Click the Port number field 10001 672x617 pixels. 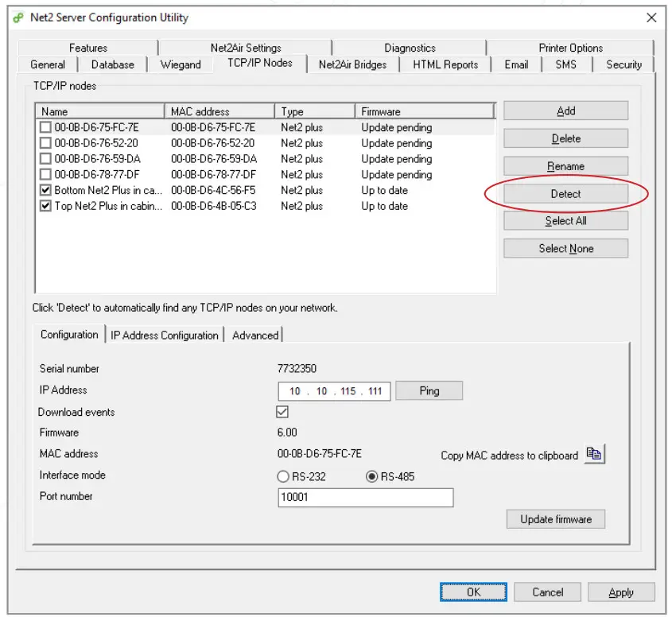coord(366,498)
